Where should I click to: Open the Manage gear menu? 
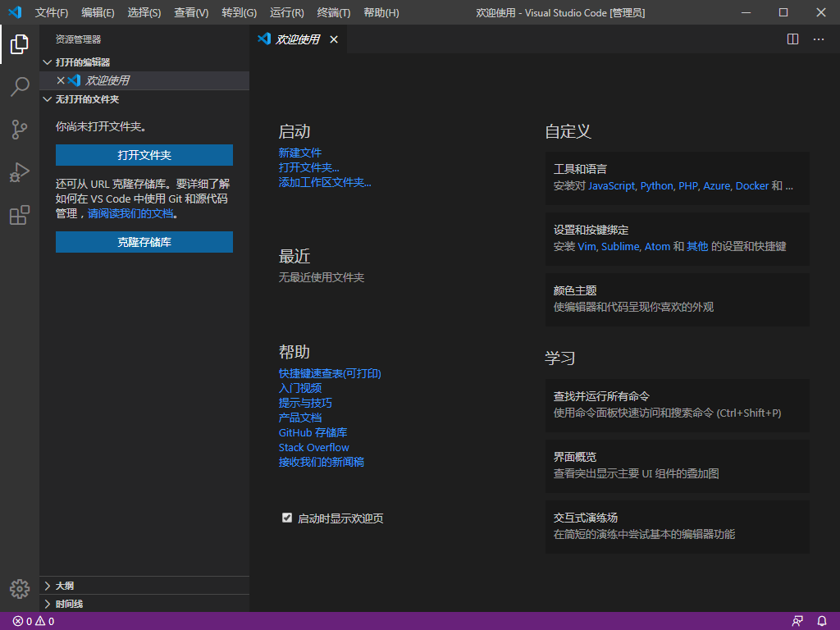coord(19,588)
